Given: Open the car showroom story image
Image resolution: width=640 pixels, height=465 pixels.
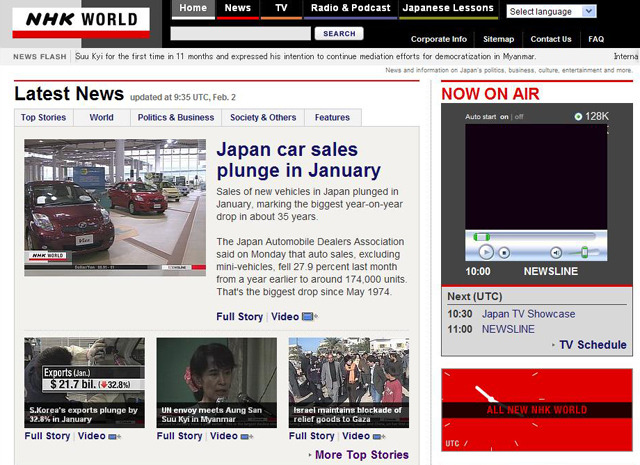Looking at the screenshot, I should 115,208.
